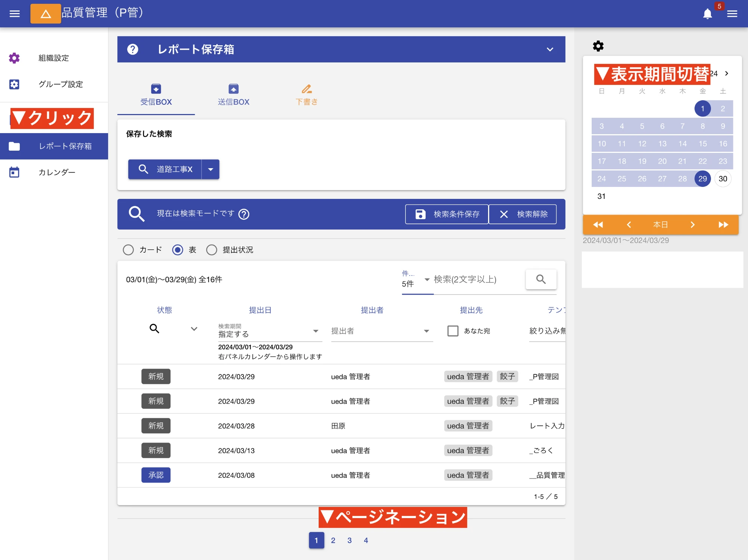Click the search magnifier beside the keyword field
The height and width of the screenshot is (560, 748).
pyautogui.click(x=541, y=279)
